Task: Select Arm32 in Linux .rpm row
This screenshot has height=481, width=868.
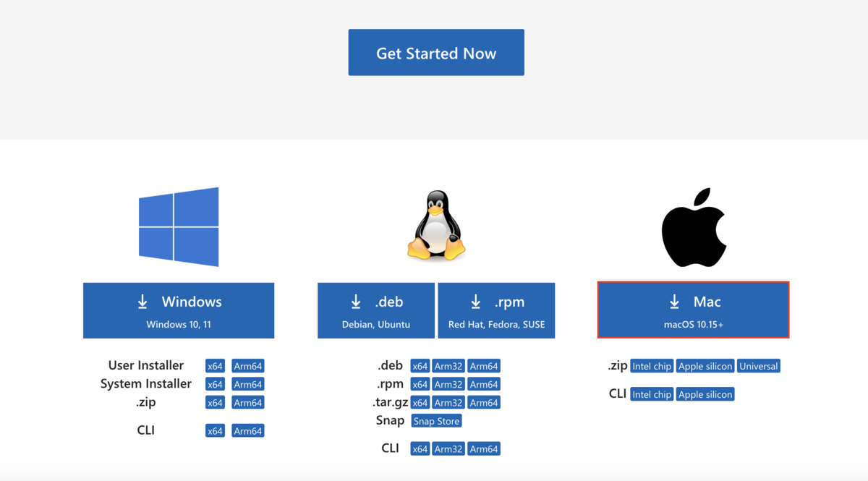Action: coord(448,384)
